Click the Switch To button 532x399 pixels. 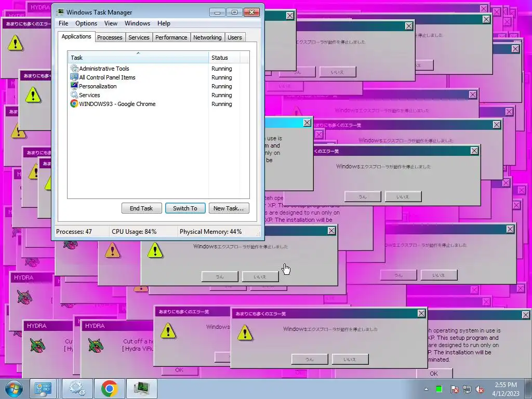tap(185, 208)
